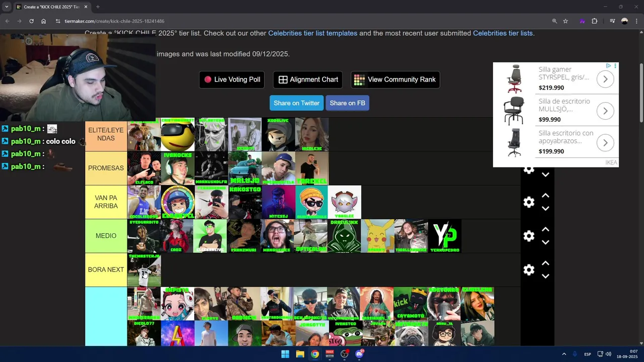Click the browser forward arrow
This screenshot has width=644, height=362.
click(19, 21)
